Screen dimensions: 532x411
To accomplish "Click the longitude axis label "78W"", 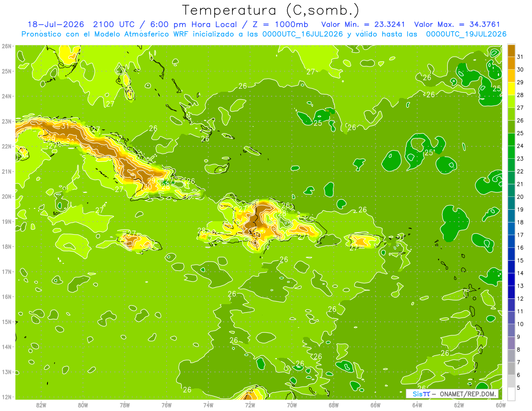I will tap(125, 405).
